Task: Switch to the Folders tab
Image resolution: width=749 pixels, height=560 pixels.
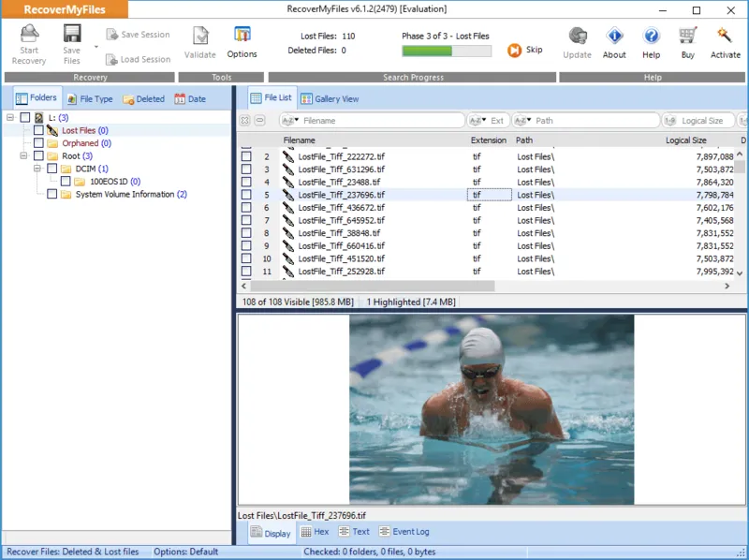Action: 37,98
